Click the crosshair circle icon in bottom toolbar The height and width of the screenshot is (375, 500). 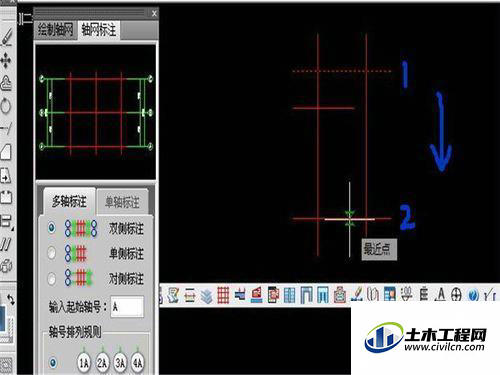point(456,295)
